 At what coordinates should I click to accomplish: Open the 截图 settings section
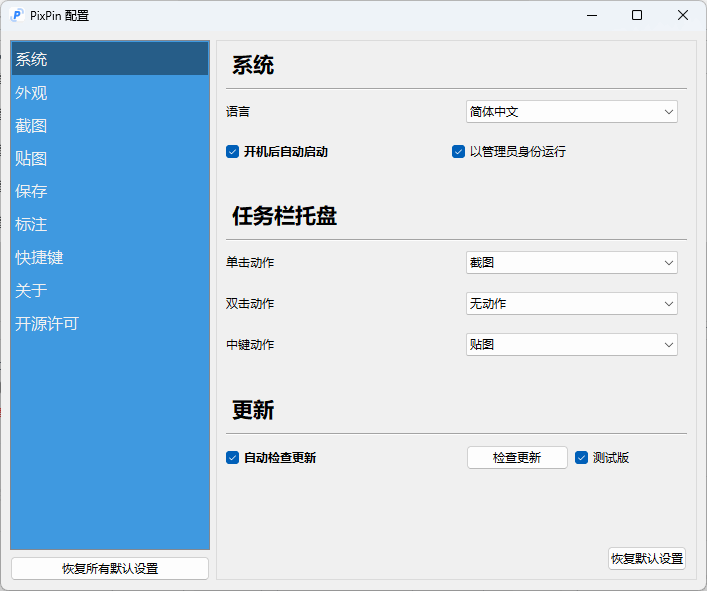tap(32, 126)
